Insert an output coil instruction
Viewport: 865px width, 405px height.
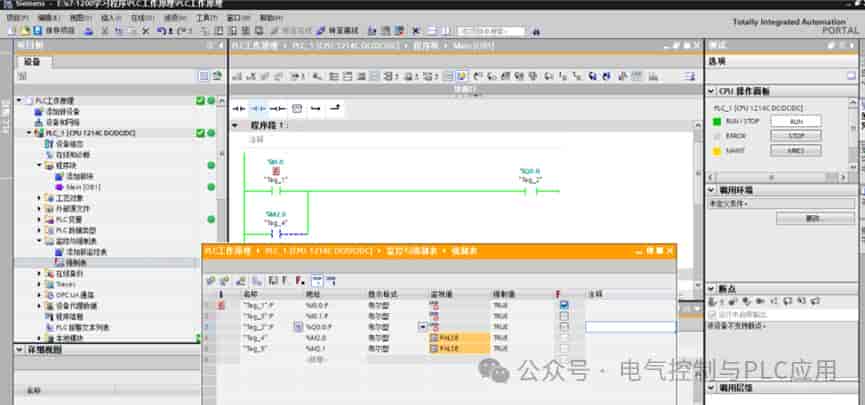[x=277, y=109]
